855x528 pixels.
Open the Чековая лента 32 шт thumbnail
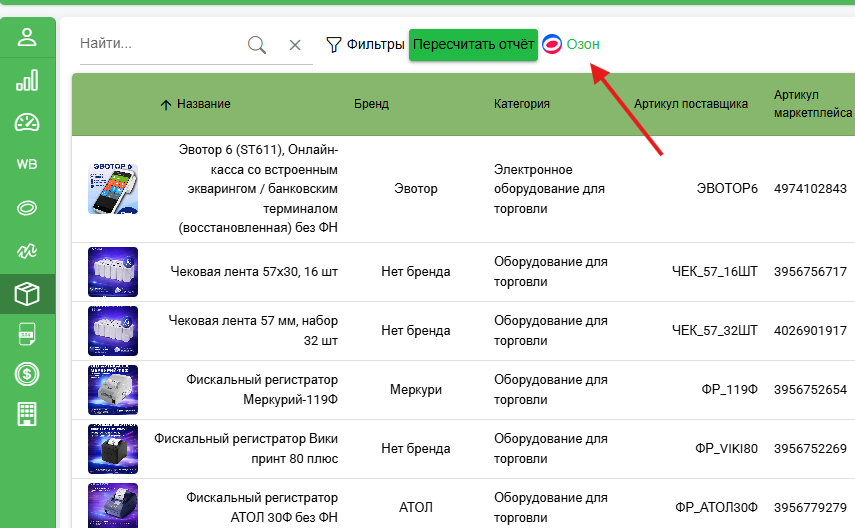coord(113,331)
